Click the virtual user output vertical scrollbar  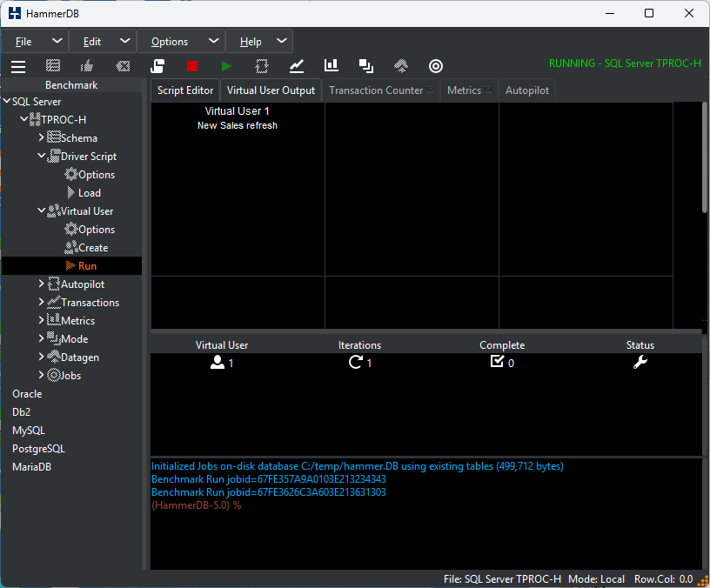[705, 157]
